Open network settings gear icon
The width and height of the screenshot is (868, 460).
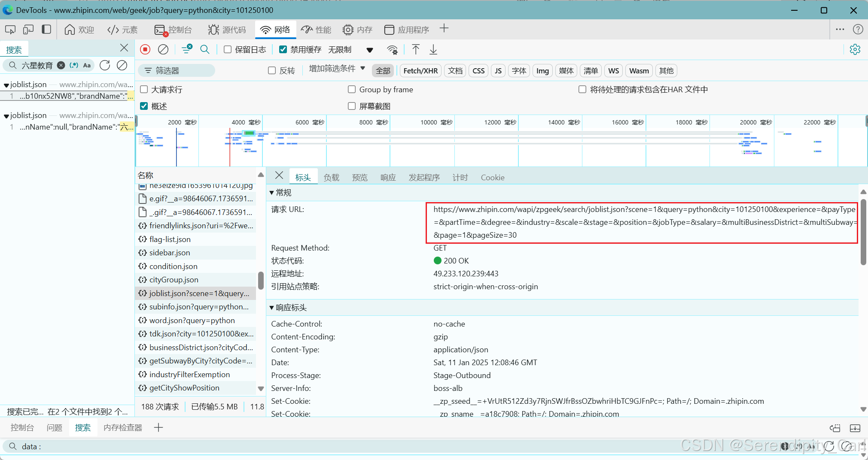coord(855,49)
